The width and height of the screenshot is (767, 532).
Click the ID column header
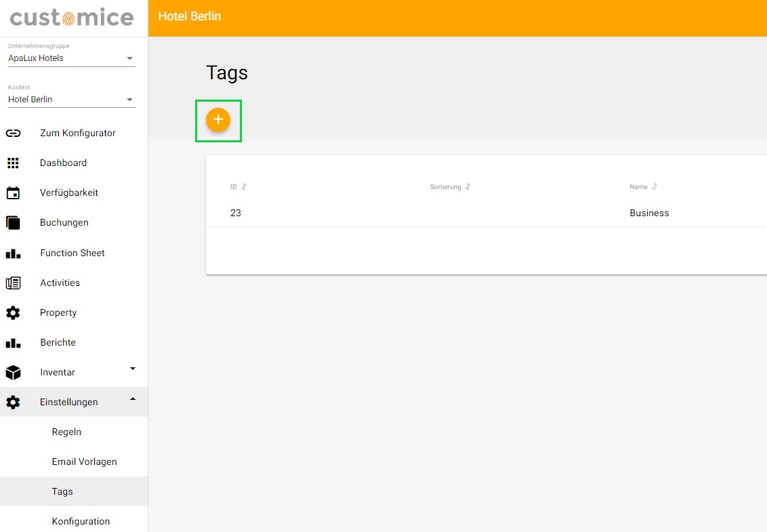[233, 187]
